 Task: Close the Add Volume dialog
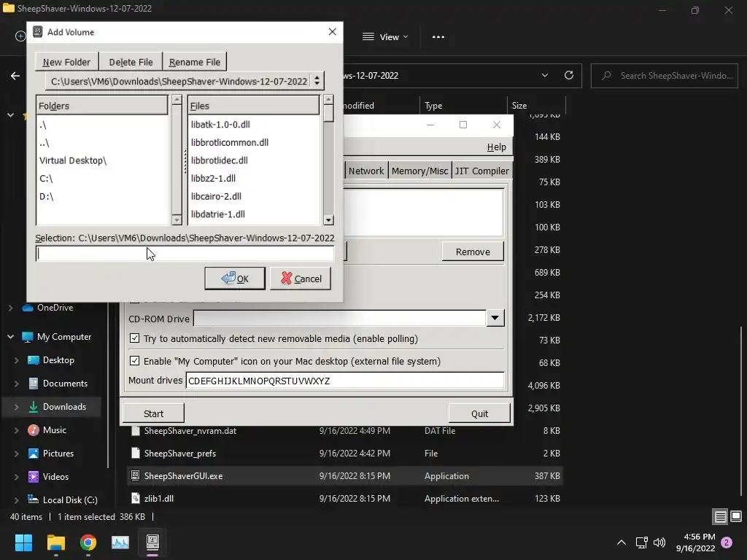point(333,32)
